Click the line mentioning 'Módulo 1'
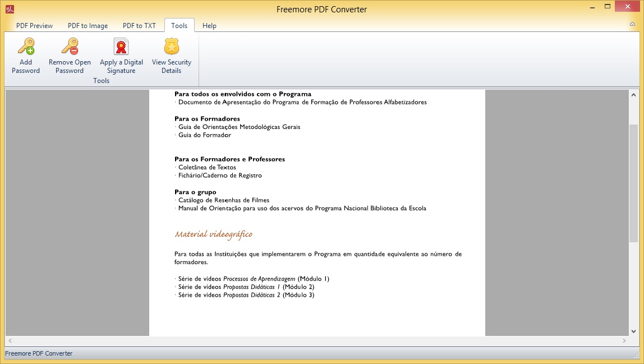Screen dimensions: 644x364 coord(254,279)
